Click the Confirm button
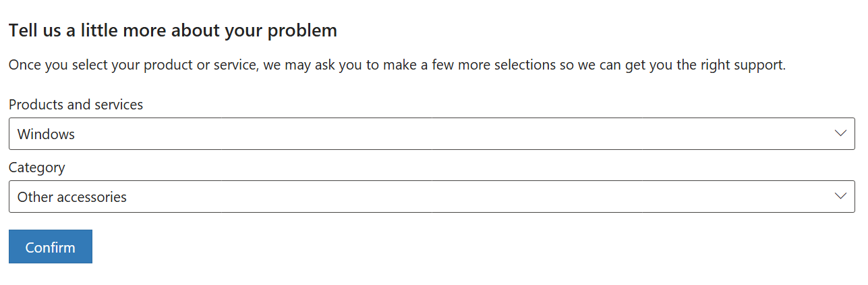Image resolution: width=868 pixels, height=285 pixels. pos(51,247)
